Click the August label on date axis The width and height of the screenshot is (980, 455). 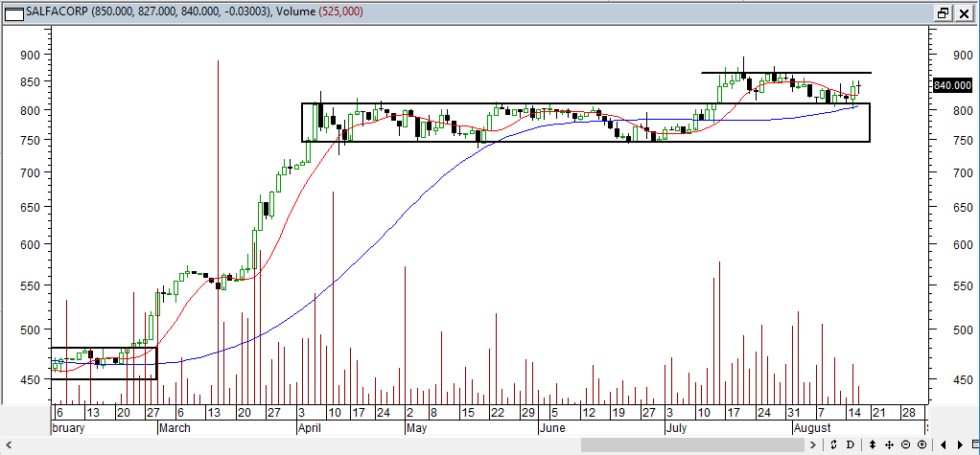click(x=812, y=428)
